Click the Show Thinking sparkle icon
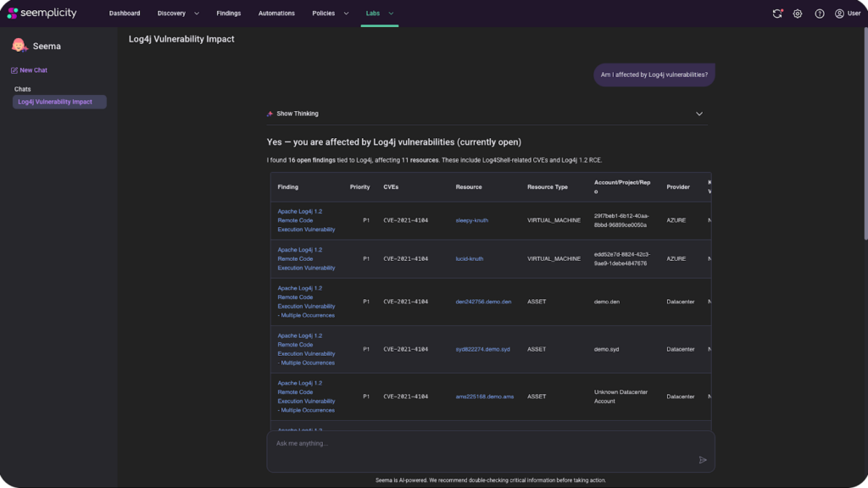Screen dimensions: 868x488 pos(270,114)
